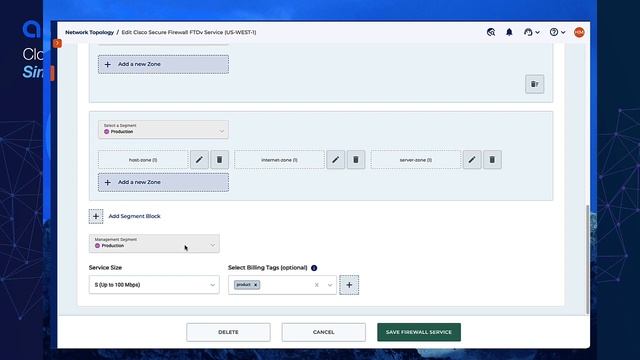Clear all billing tags
Screen dimensions: 640x360
click(x=317, y=285)
